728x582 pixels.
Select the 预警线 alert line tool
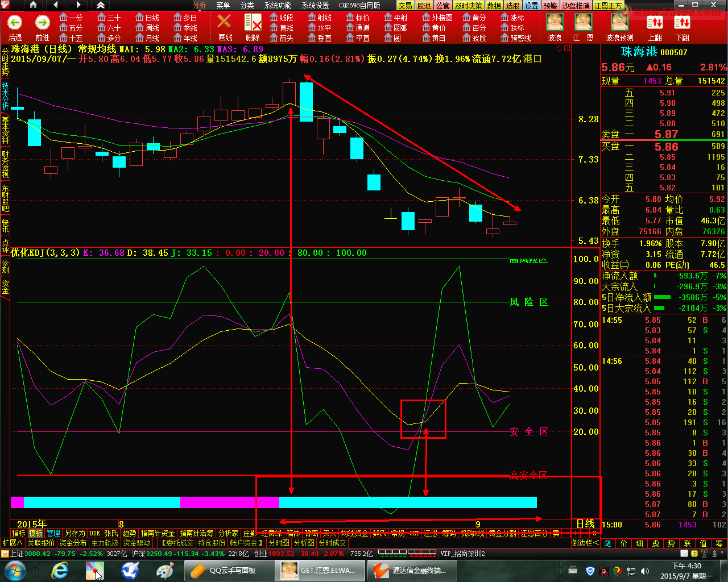point(516,38)
